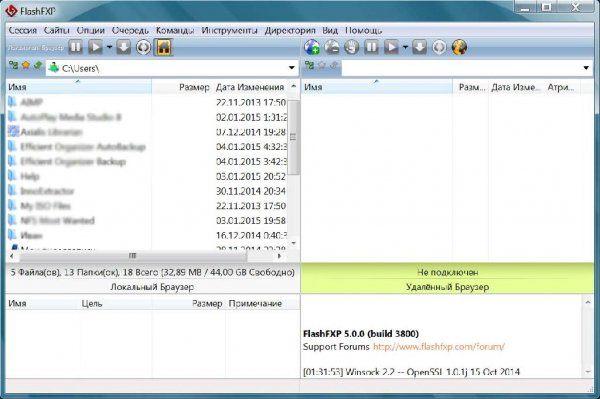Select the NFS Most Wanted folder
This screenshot has height=399, width=600.
point(57,220)
